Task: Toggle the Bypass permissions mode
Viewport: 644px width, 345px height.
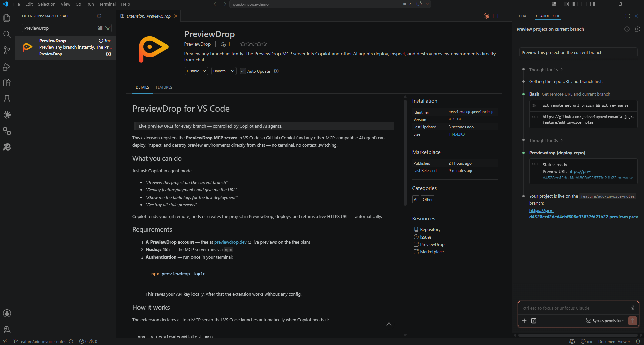Action: tap(605, 321)
